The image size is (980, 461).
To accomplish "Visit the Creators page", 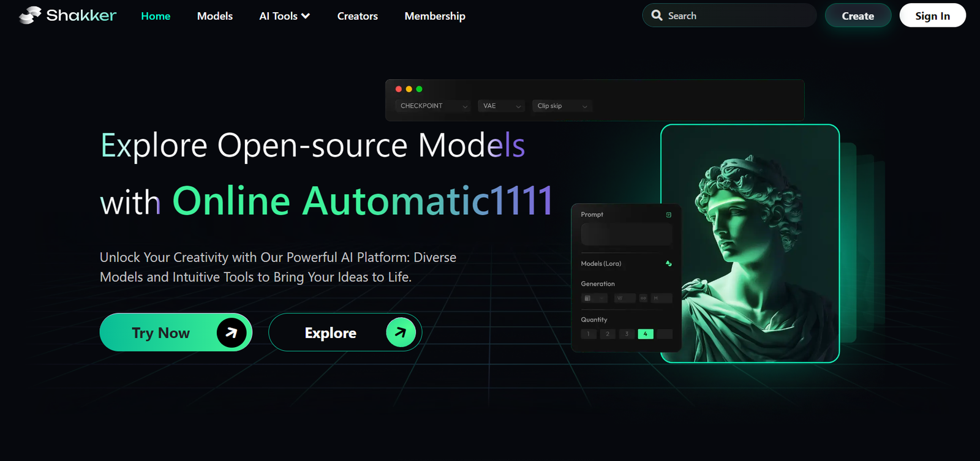I will [358, 16].
